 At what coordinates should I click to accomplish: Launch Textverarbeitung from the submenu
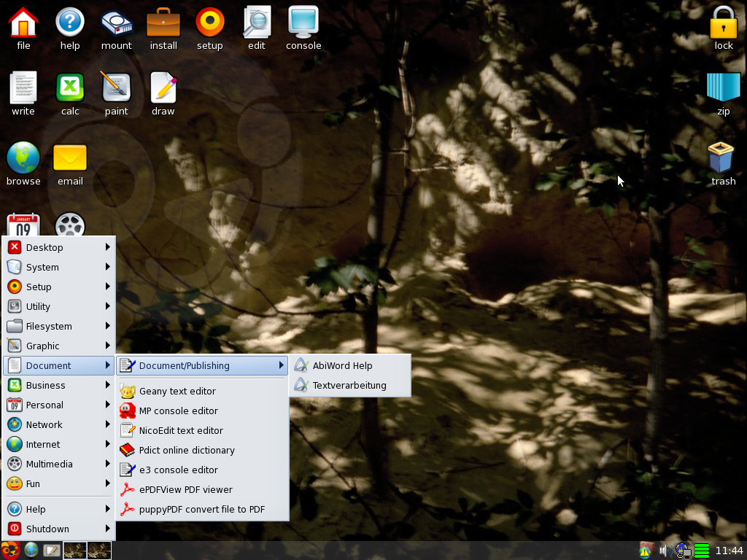(349, 385)
